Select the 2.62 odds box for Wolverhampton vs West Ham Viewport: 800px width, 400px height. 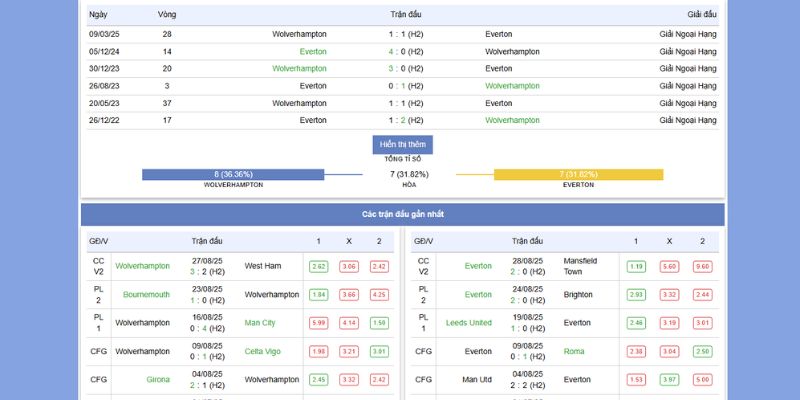(319, 267)
